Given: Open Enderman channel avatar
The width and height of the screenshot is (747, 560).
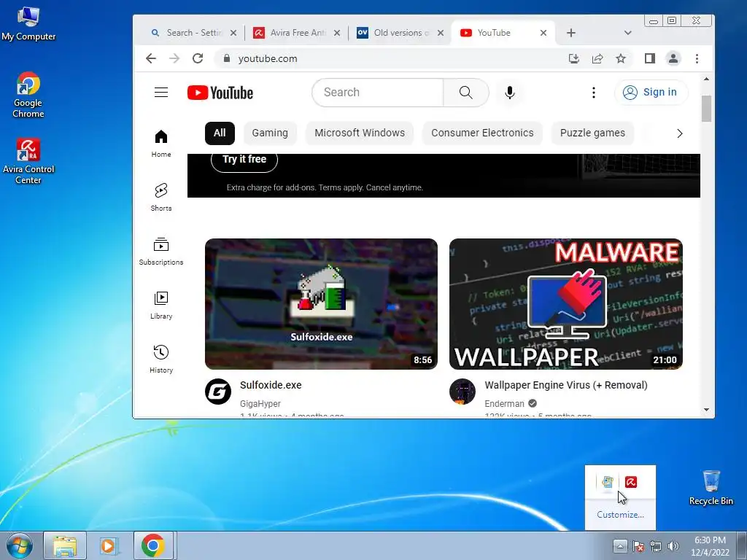Looking at the screenshot, I should 462,392.
